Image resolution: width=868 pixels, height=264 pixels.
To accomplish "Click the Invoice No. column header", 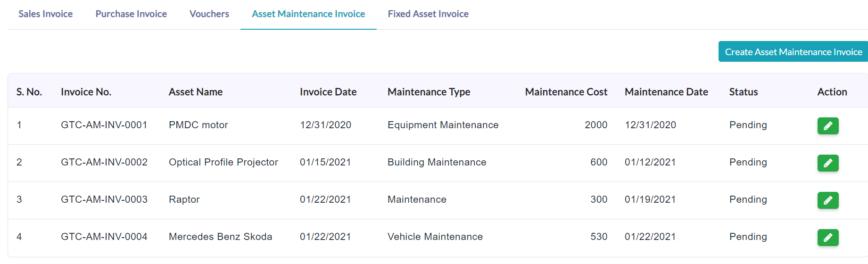I will click(86, 92).
